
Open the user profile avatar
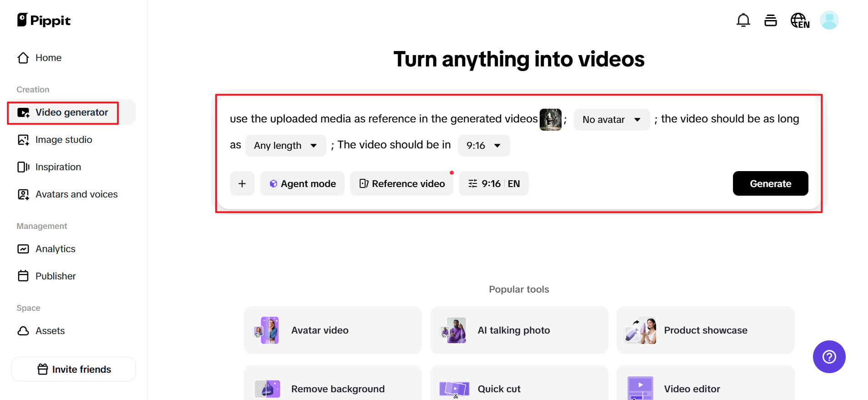[x=829, y=20]
